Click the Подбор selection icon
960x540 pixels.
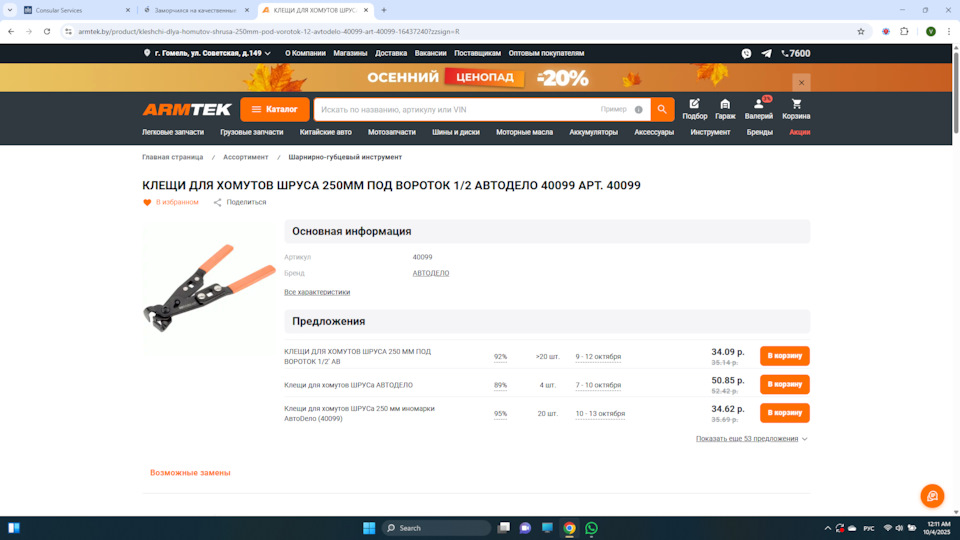(694, 104)
